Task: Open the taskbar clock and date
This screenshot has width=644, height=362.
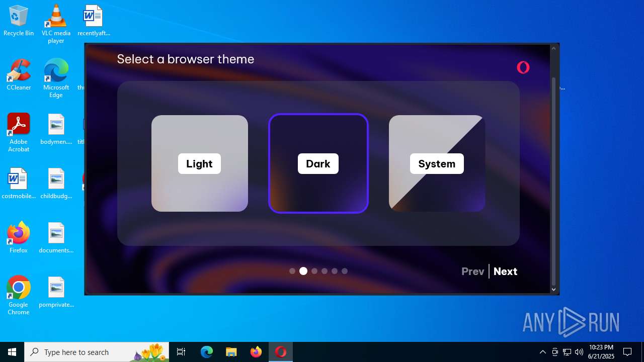Action: tap(601, 352)
